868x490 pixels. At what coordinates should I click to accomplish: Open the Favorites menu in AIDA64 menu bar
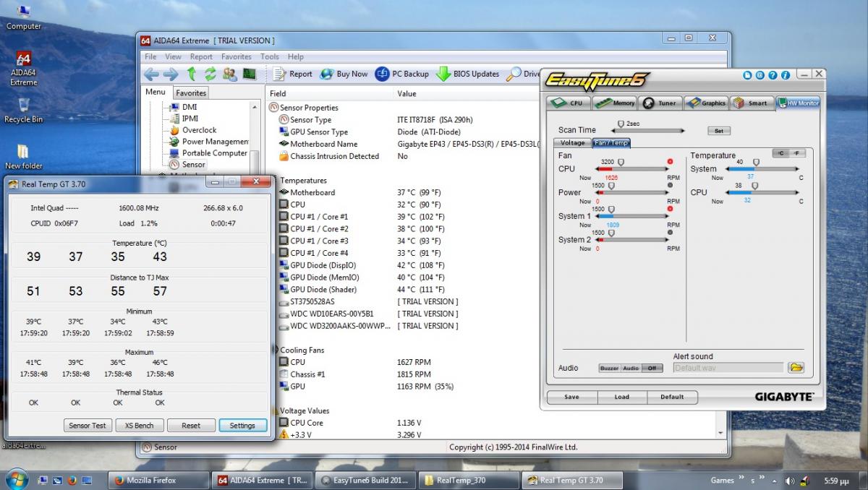click(237, 56)
